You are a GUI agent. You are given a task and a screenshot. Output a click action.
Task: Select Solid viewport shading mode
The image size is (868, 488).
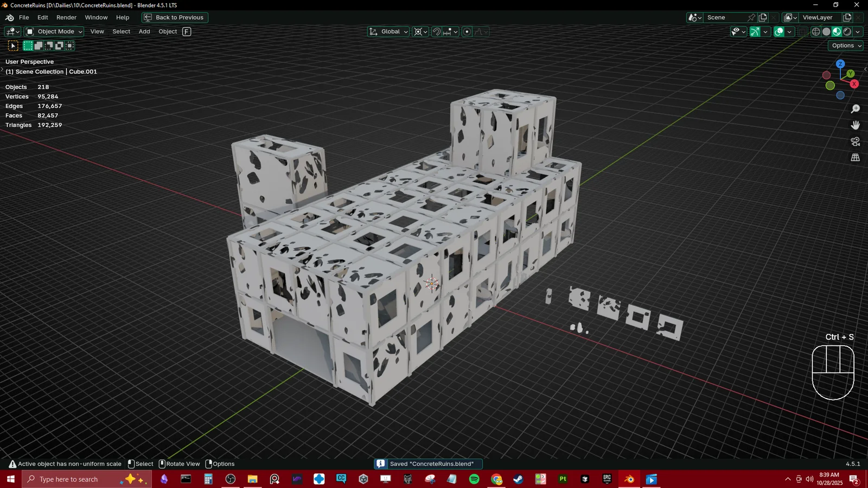[826, 31]
